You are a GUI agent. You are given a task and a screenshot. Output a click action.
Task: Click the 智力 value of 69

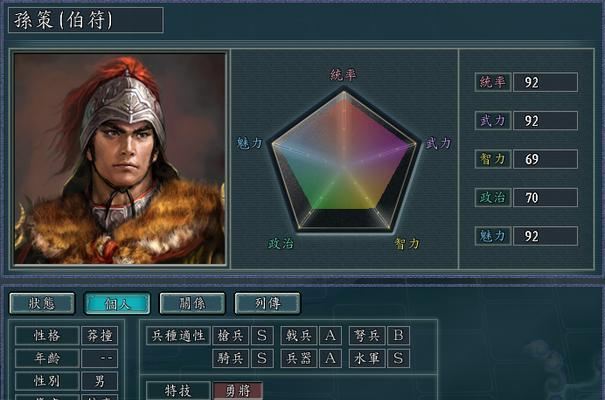pyautogui.click(x=545, y=159)
